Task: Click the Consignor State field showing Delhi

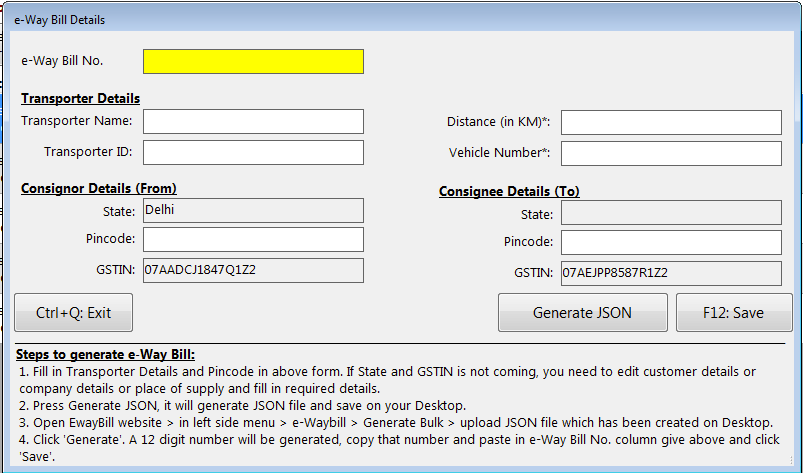Action: tap(253, 210)
